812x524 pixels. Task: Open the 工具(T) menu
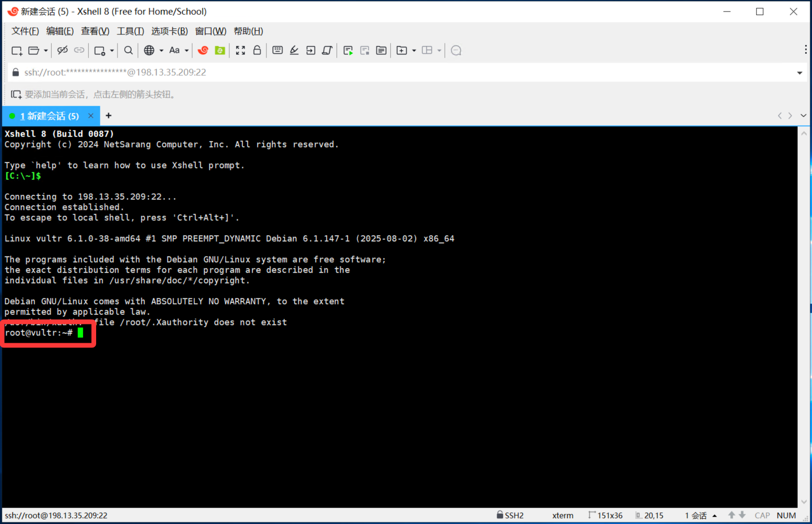click(x=130, y=31)
